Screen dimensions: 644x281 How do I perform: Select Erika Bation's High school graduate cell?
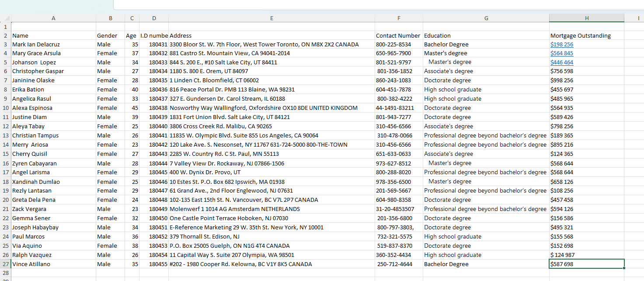click(486, 90)
